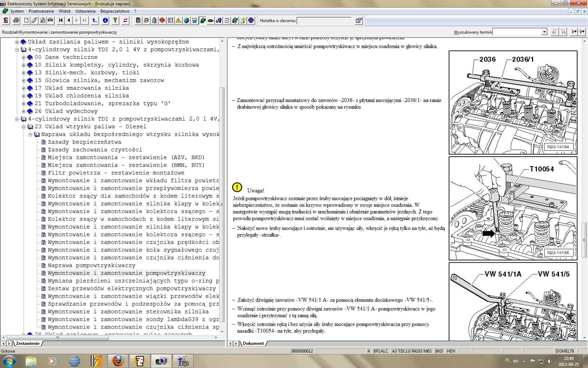Open 'Zestaw przewodów elektrycznych pompowtryskiwaczy' entry
Viewport: 588px width, 368px height.
tap(132, 288)
